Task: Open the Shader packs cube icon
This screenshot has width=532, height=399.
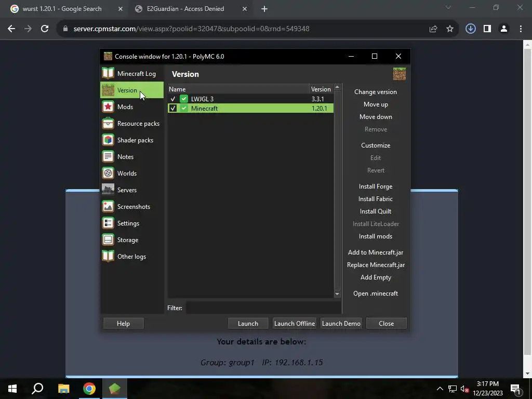Action: point(108,140)
